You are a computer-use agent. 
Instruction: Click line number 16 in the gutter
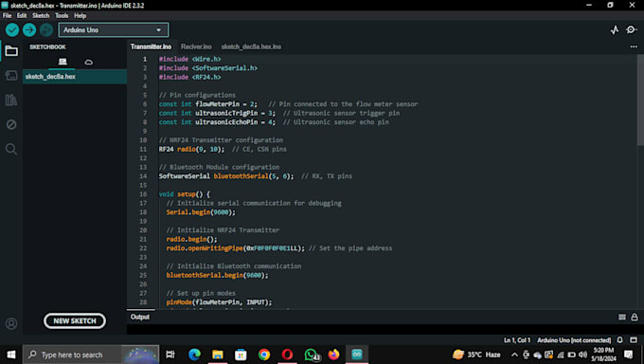(x=143, y=194)
